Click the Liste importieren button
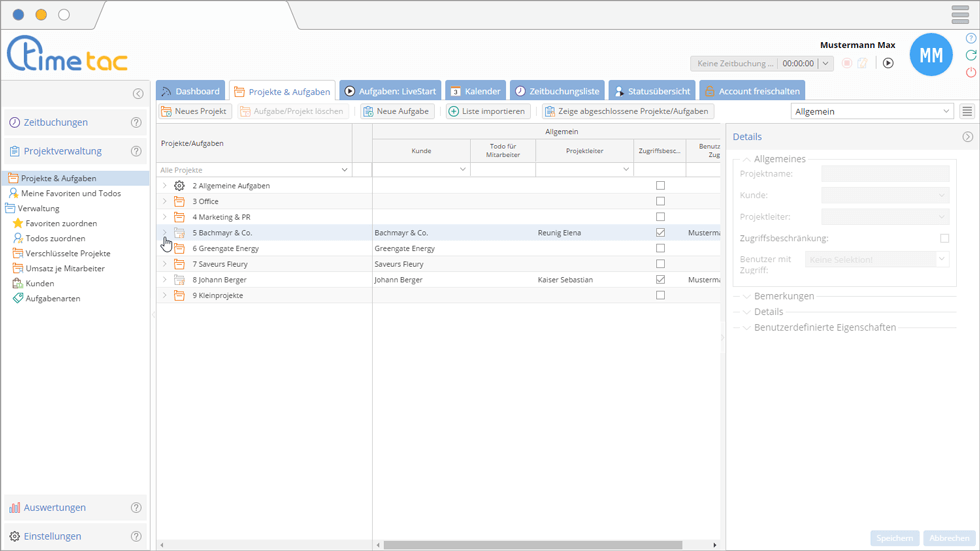The width and height of the screenshot is (980, 551). pyautogui.click(x=487, y=112)
